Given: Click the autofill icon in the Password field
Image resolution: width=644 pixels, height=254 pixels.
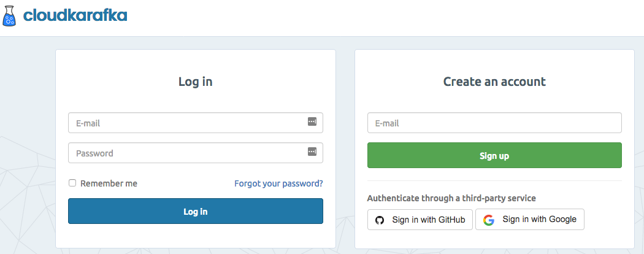Looking at the screenshot, I should tap(312, 152).
